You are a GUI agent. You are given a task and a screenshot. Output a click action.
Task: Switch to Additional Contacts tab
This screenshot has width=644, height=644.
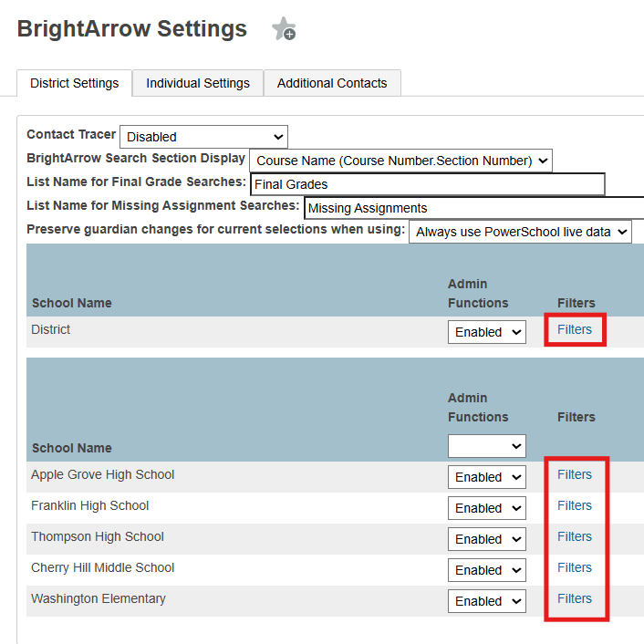[332, 83]
